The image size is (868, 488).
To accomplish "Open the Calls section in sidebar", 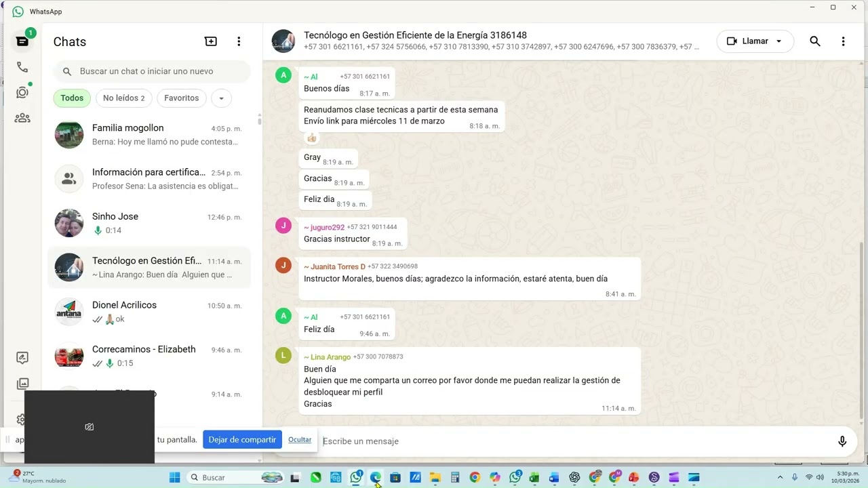I will (22, 67).
